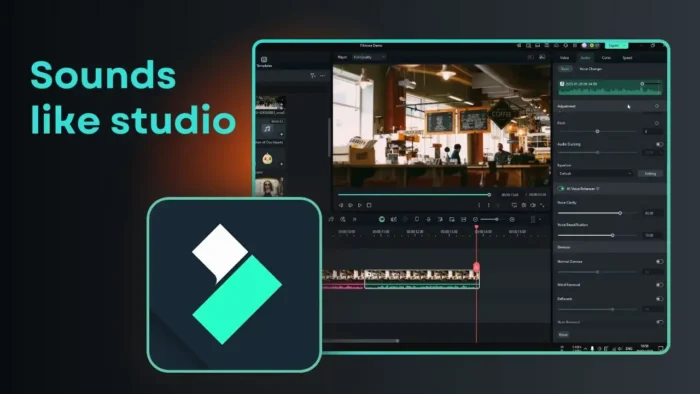Click the Voice Clarity value field

coord(653,213)
